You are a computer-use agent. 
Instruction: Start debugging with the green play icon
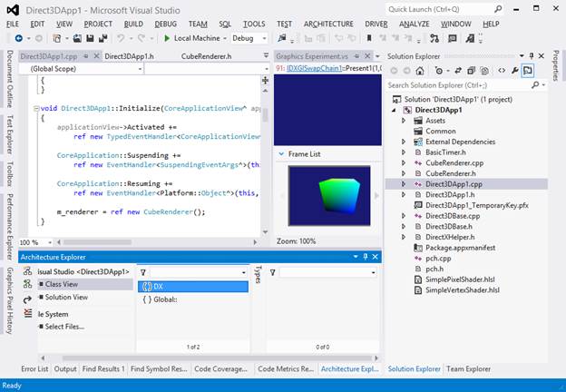pos(167,38)
